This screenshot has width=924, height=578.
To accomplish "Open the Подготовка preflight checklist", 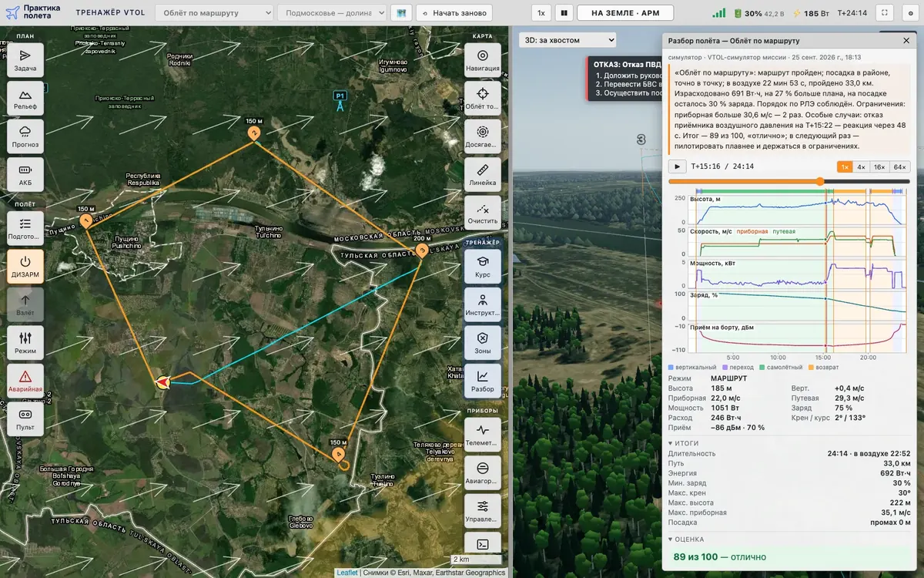I will pyautogui.click(x=25, y=229).
